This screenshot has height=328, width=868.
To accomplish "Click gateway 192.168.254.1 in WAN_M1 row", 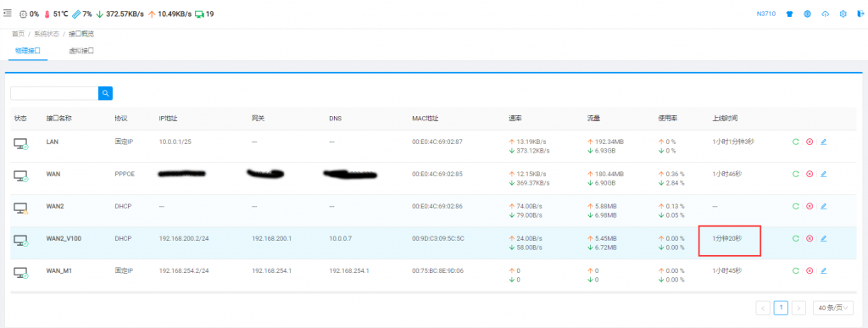I will click(x=272, y=270).
